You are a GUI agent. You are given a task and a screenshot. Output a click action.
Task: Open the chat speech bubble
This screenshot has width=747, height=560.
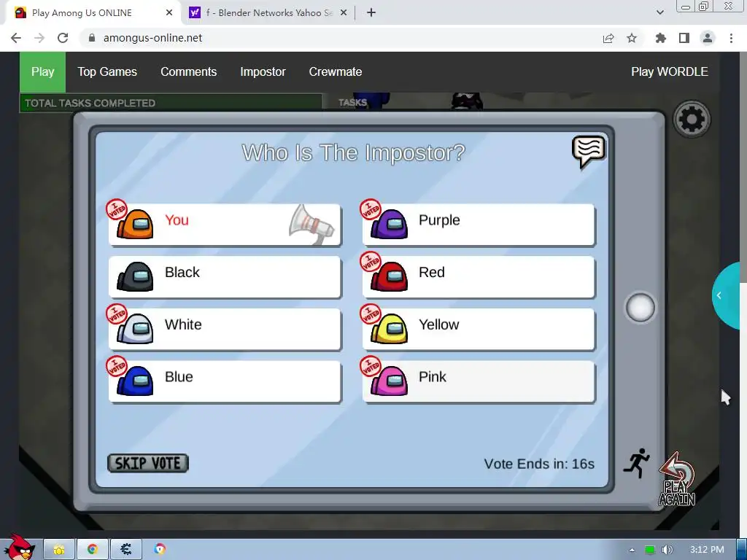point(589,152)
